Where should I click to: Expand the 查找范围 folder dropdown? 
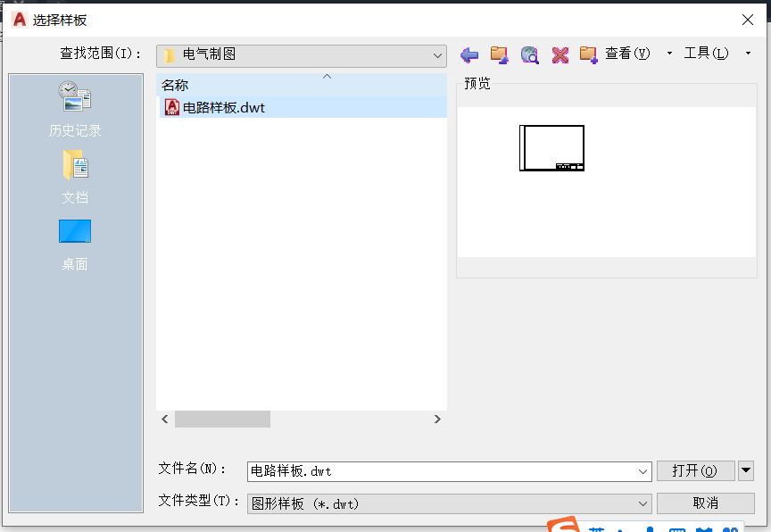coord(437,55)
